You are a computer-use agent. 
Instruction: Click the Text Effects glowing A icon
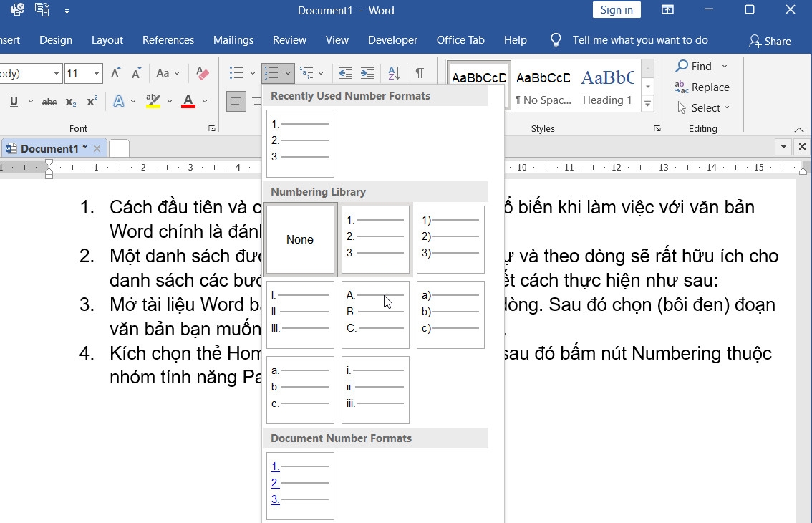(x=119, y=102)
